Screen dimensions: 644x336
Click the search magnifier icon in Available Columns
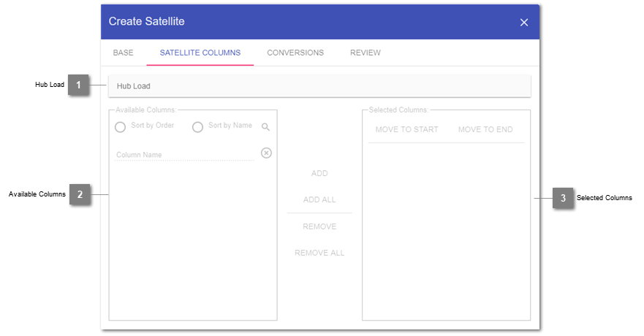pos(265,127)
